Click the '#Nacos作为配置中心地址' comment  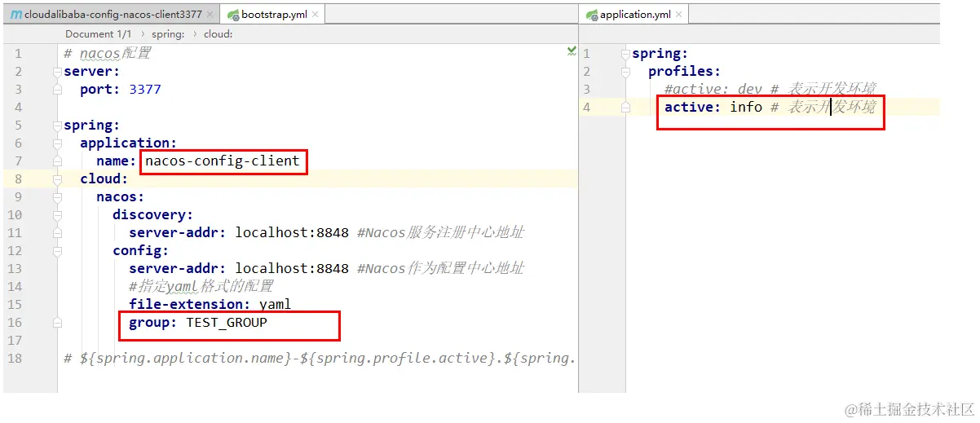point(440,269)
